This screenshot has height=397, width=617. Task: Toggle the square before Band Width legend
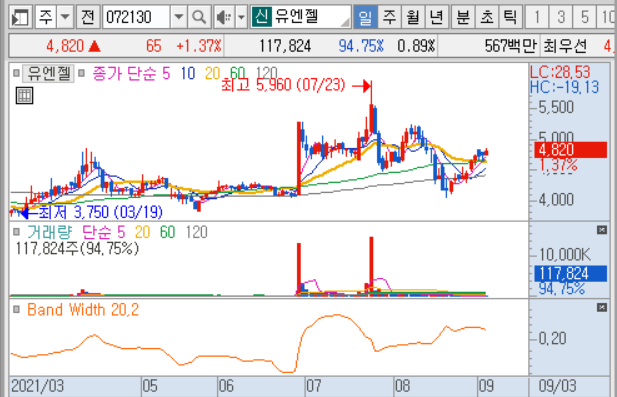point(16,309)
